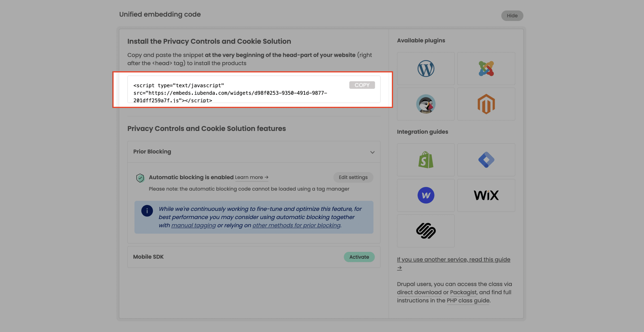Open the Webflow integration guide

coord(426,195)
